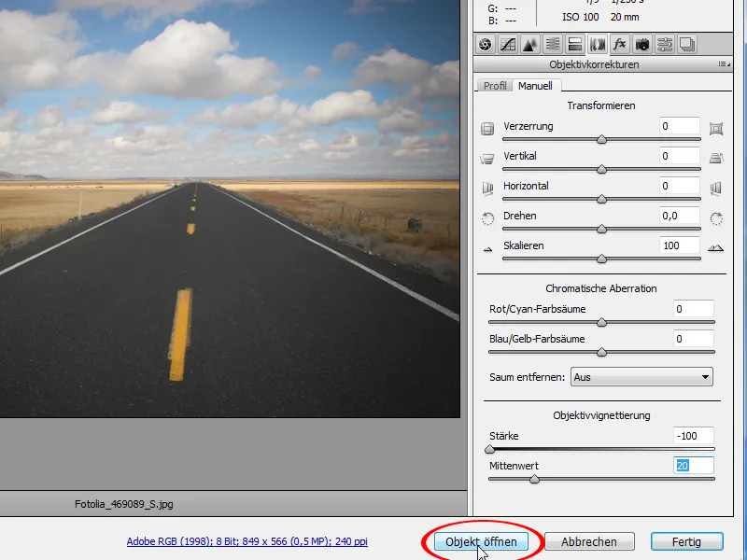
Task: Click the counterclockwise rotate icon beside Drehen
Action: [x=487, y=218]
